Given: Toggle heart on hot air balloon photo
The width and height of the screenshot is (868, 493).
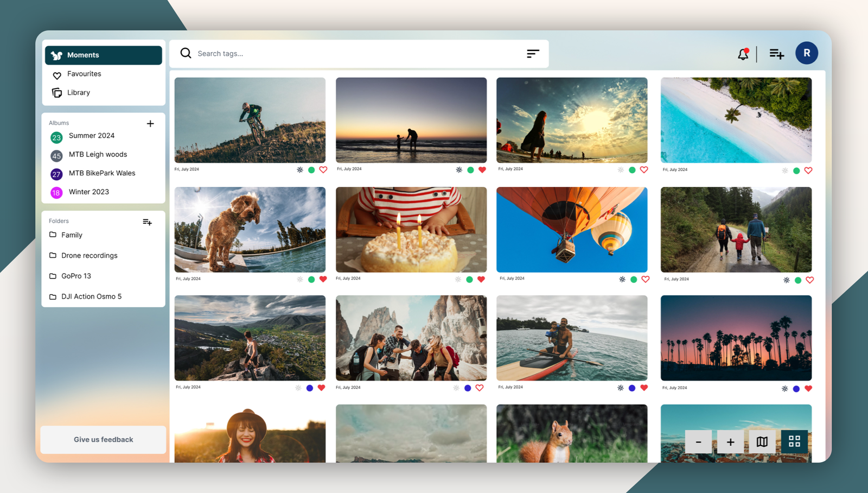Looking at the screenshot, I should (645, 280).
